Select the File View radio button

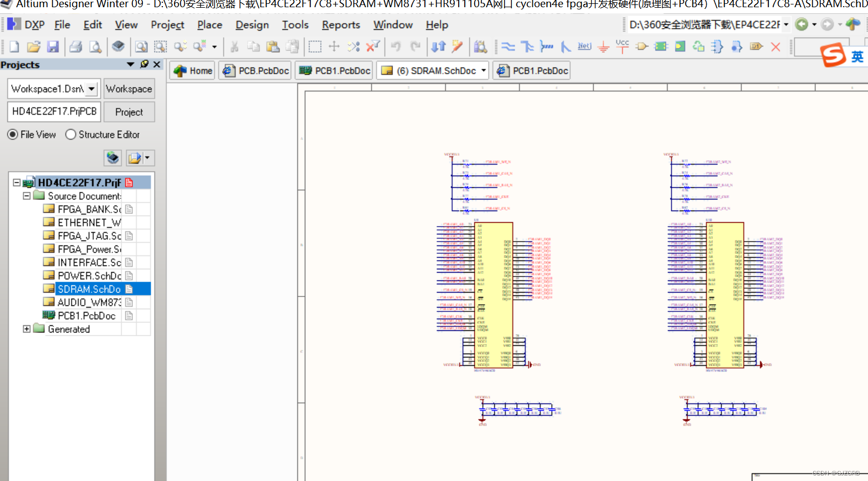coord(12,135)
